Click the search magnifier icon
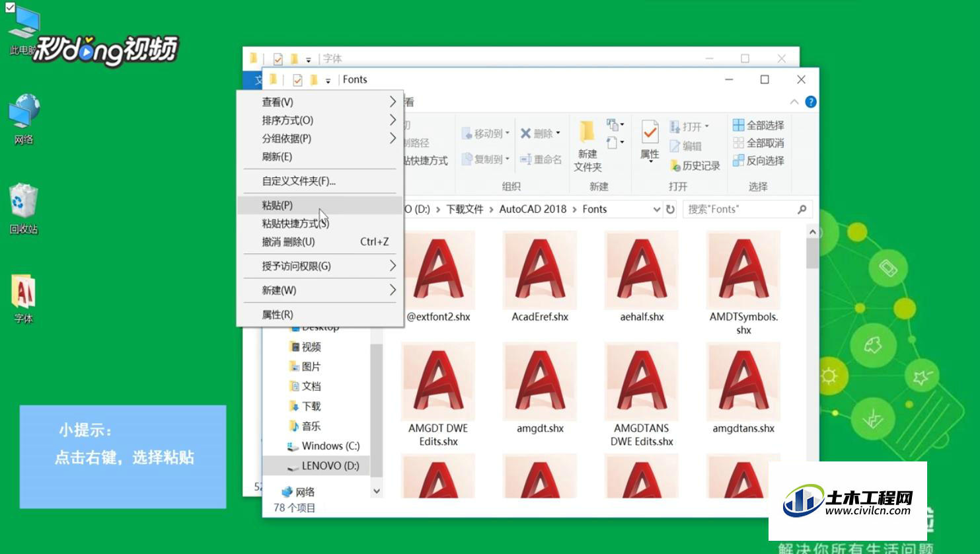Viewport: 980px width, 554px height. 802,209
